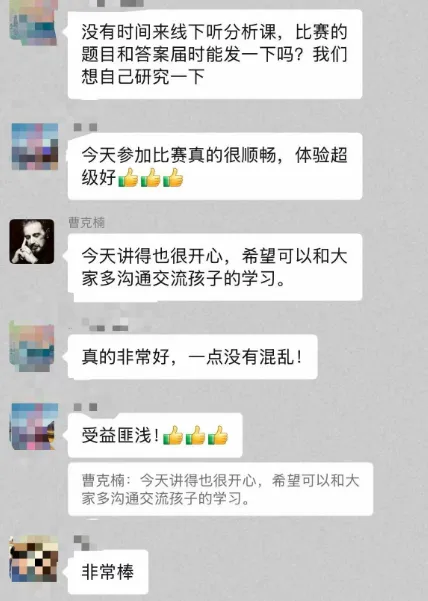428x601 pixels.
Task: Tap the last thumbs-up emoji in 体验超级好 bubble
Action: point(174,178)
